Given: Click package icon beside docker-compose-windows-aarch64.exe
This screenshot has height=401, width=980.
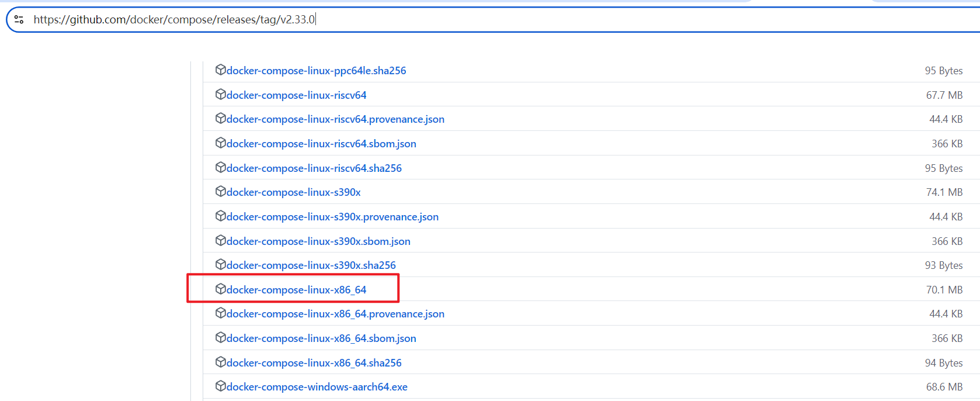Looking at the screenshot, I should pos(221,386).
